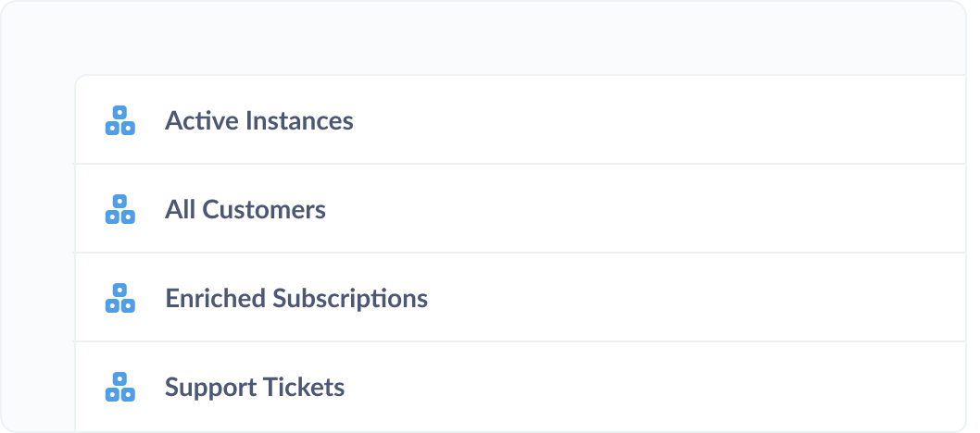Open the Support Tickets model
The width and height of the screenshot is (980, 433).
[255, 388]
